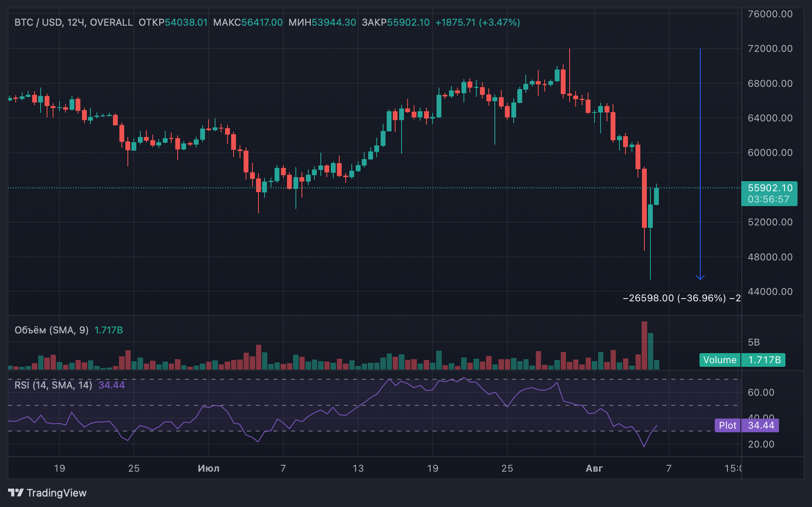The width and height of the screenshot is (812, 507).
Task: Click the -26598.00 (-36.96%) measurement text
Action: pyautogui.click(x=674, y=298)
